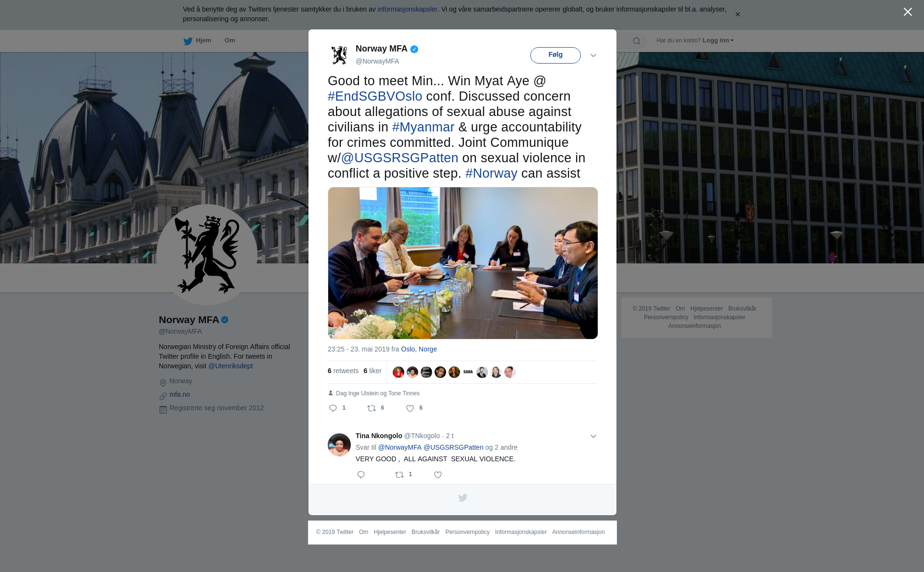Follow Norway MFA with the Følg button
The height and width of the screenshot is (572, 924).
(x=555, y=55)
